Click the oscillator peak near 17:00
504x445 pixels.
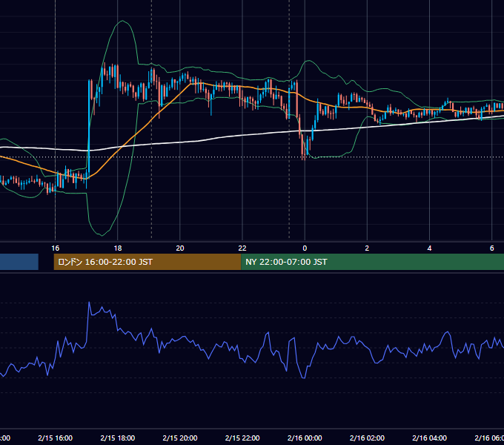89,303
